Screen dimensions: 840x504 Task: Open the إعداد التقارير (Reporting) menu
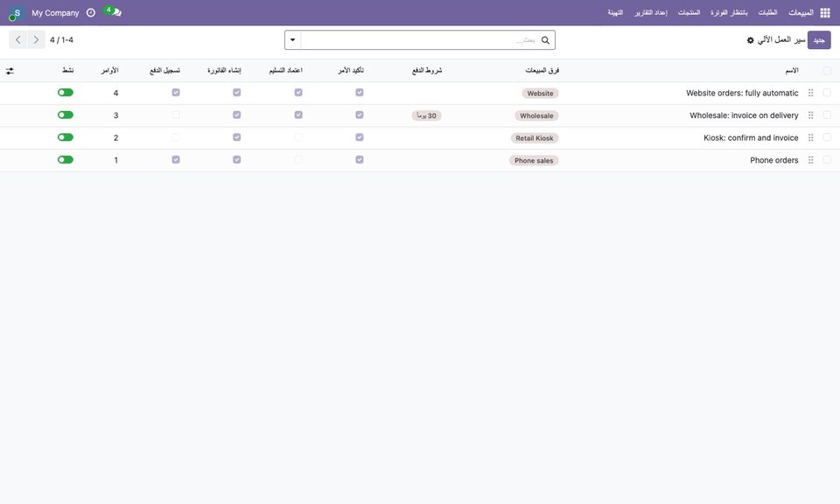[651, 12]
